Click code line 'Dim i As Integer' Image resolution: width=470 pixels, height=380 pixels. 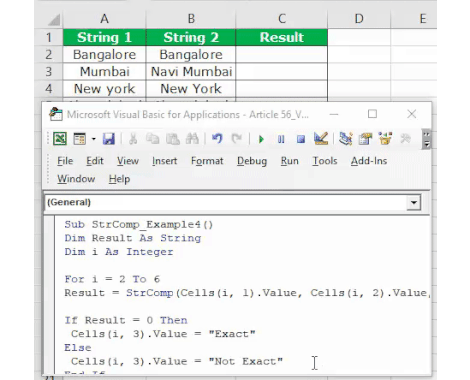(119, 252)
